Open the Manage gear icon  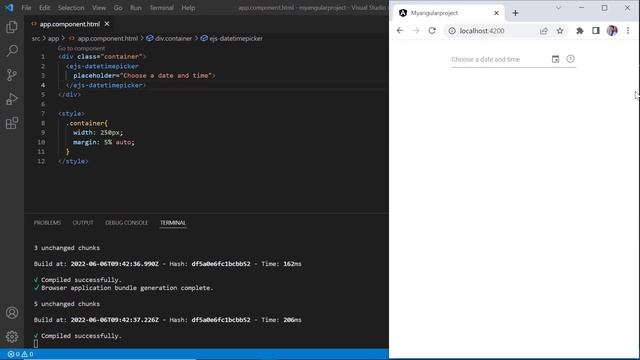12,336
